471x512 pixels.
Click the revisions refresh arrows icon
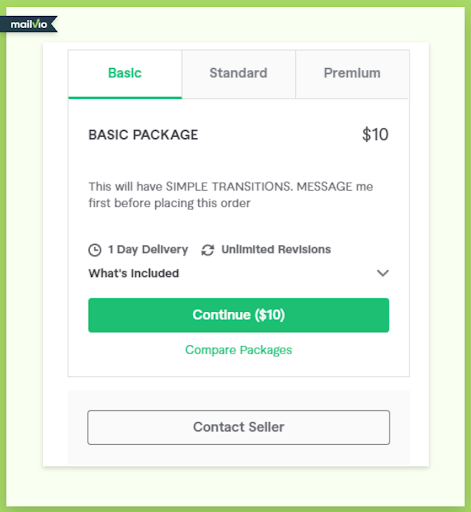click(x=208, y=250)
